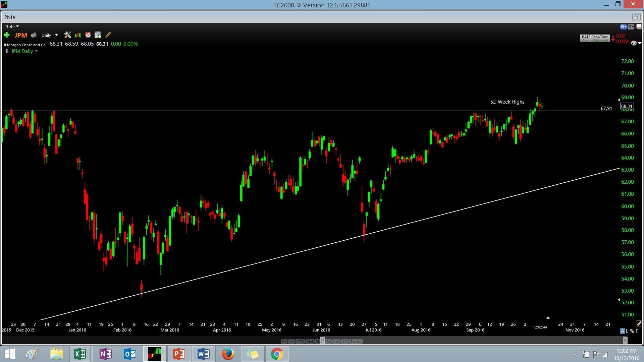Click the green-red bars add indicator icon
The width and height of the screenshot is (644, 362).
coord(78,35)
